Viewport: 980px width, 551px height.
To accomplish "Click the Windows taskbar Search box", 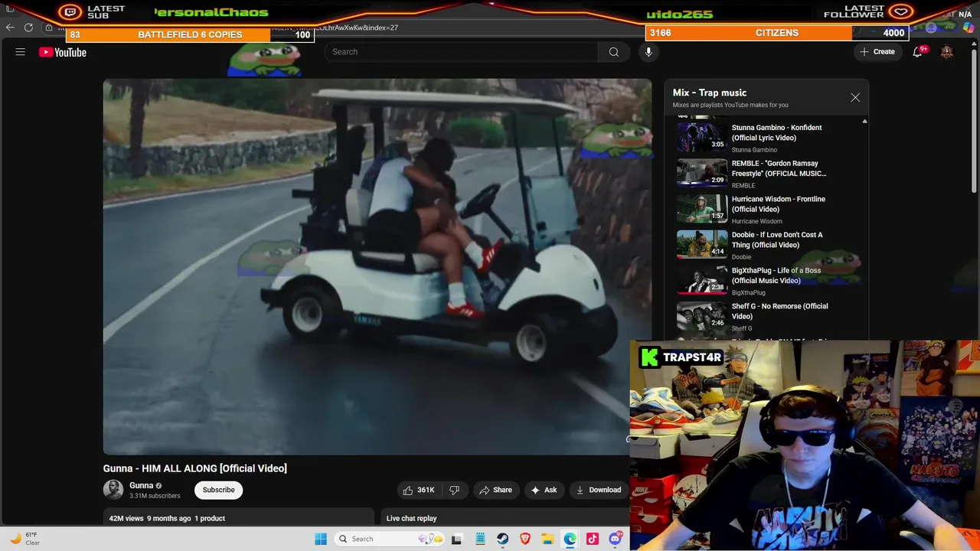I will click(x=388, y=539).
